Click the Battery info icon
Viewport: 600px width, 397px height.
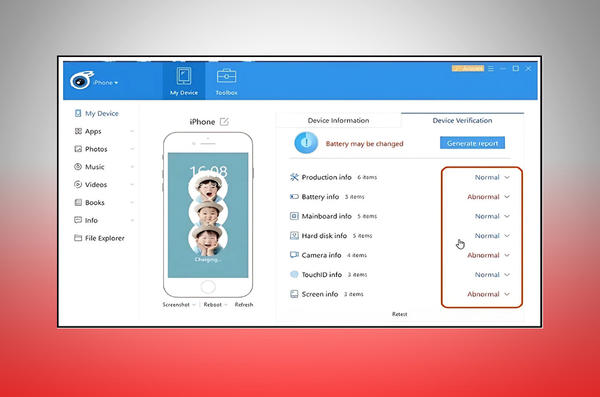click(294, 197)
